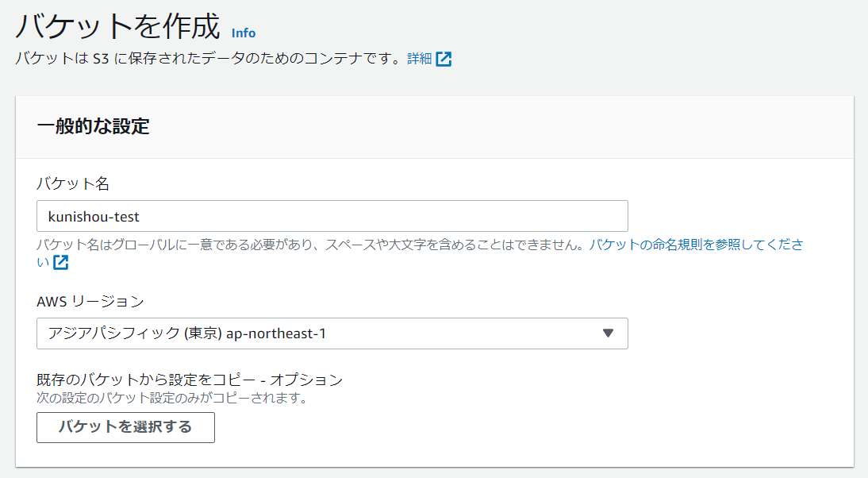The image size is (868, 478).
Task: Click the external link icon beside 詳細
Action: 444,59
